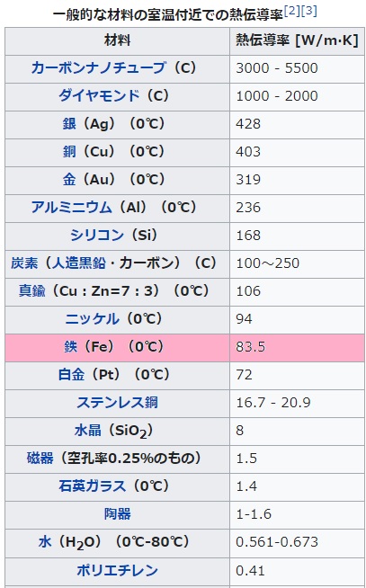The width and height of the screenshot is (366, 588).
Task: Follow the 陶器 link
Action: click(118, 513)
